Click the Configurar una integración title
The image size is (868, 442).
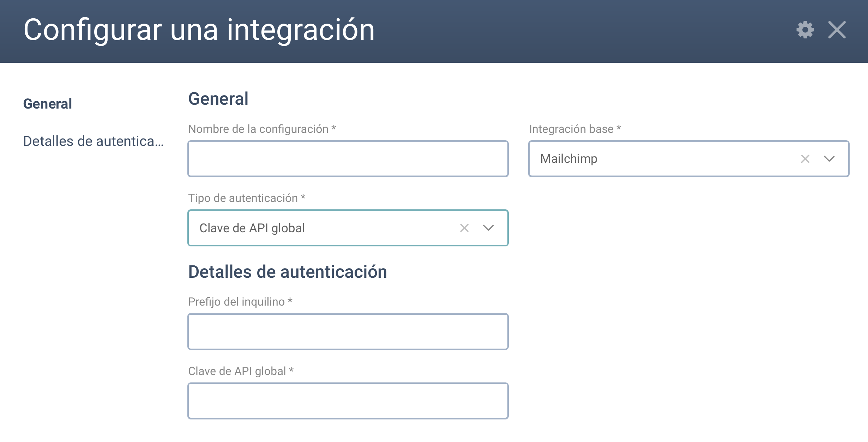(199, 30)
